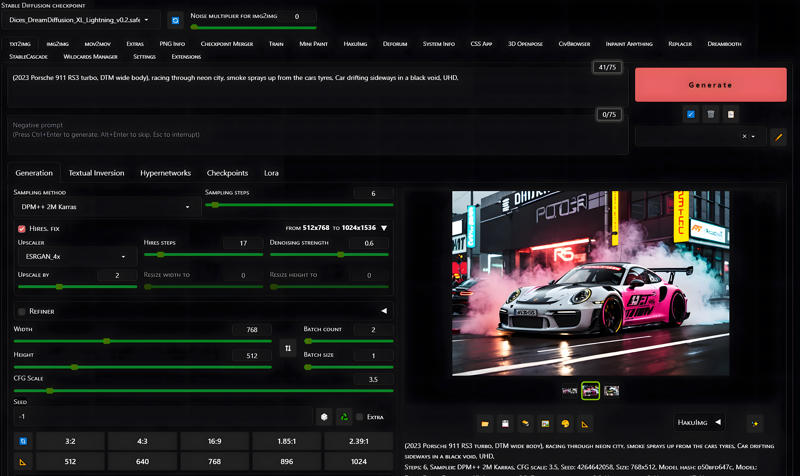800x476 pixels.
Task: Toggle the seed Extra checkbox
Action: coord(359,417)
